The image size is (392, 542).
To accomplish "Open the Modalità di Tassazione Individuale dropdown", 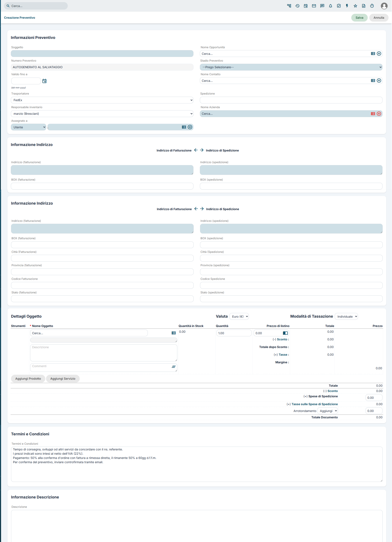I will pos(346,316).
